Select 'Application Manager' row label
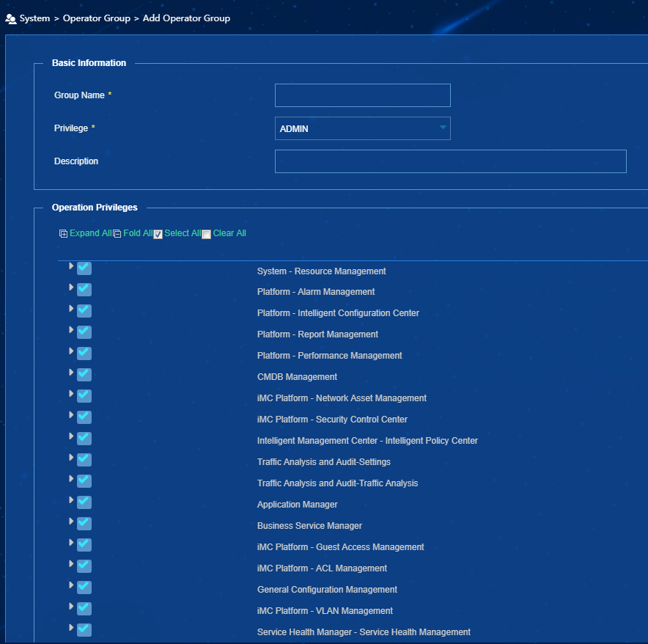The height and width of the screenshot is (644, 648). [x=297, y=505]
